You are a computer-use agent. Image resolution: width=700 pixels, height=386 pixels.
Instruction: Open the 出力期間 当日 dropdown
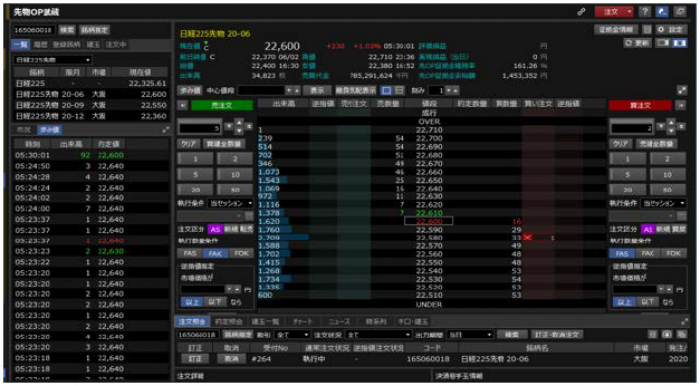coord(470,334)
